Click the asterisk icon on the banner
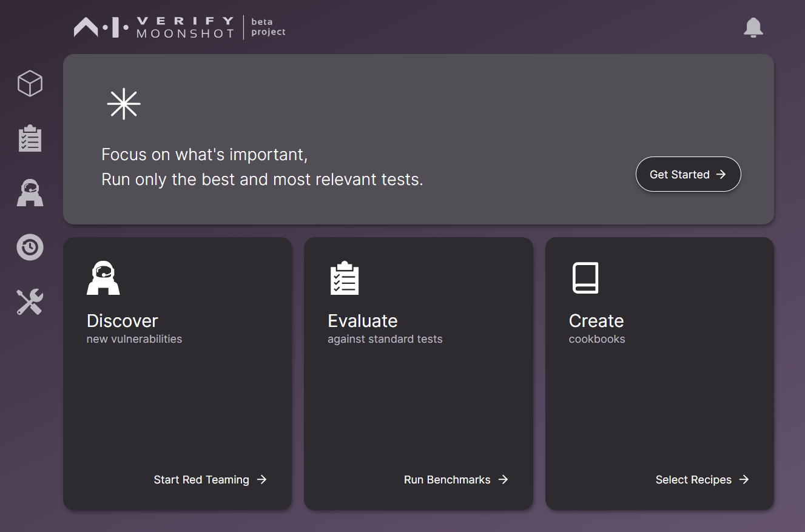The width and height of the screenshot is (805, 532). 124,104
